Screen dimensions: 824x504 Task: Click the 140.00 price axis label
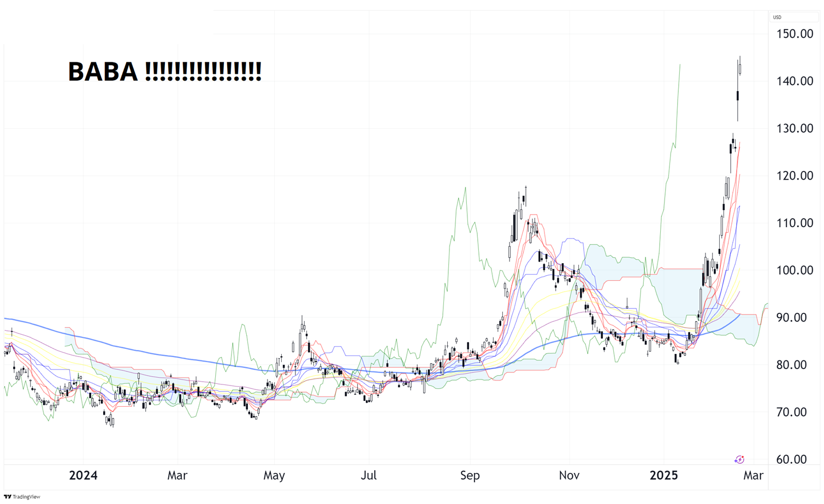795,81
